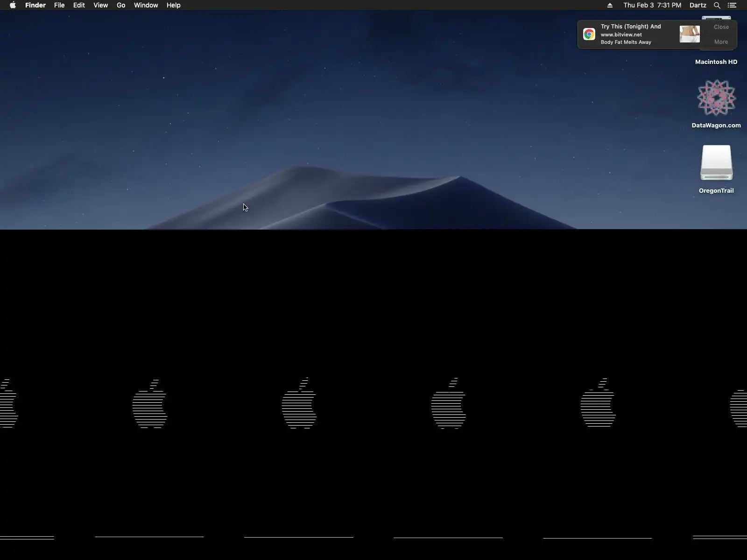Click the www.bitview.net notification text
Viewport: 747px width, 560px height.
click(621, 35)
